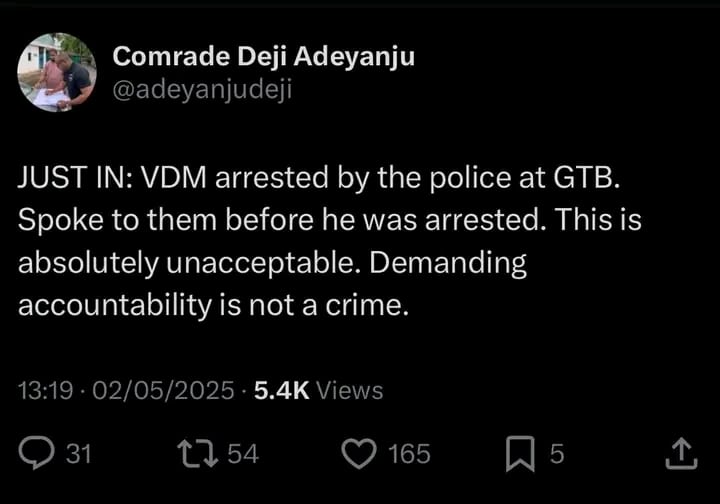The width and height of the screenshot is (720, 504).
Task: Click the word Views beside 5.4K
Action: [x=350, y=390]
